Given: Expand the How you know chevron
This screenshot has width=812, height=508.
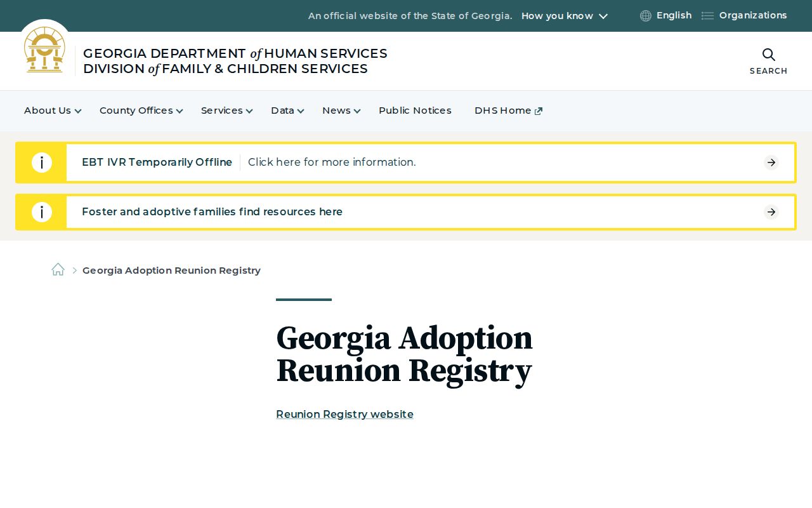Looking at the screenshot, I should [603, 16].
